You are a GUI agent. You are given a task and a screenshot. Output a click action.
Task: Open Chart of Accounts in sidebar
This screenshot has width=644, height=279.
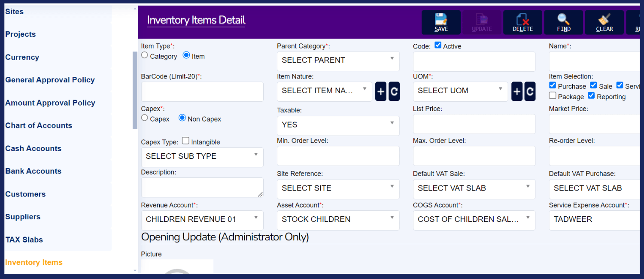click(x=39, y=125)
